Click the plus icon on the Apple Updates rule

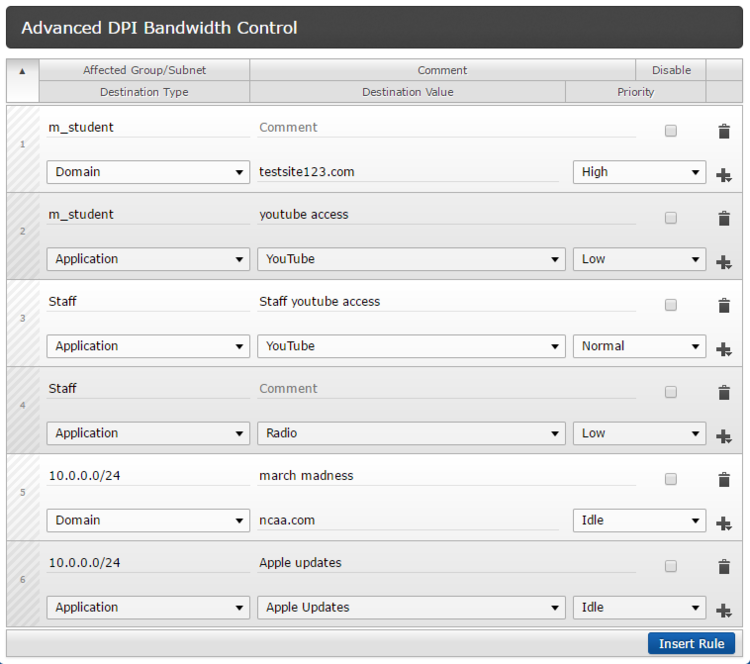click(x=724, y=610)
